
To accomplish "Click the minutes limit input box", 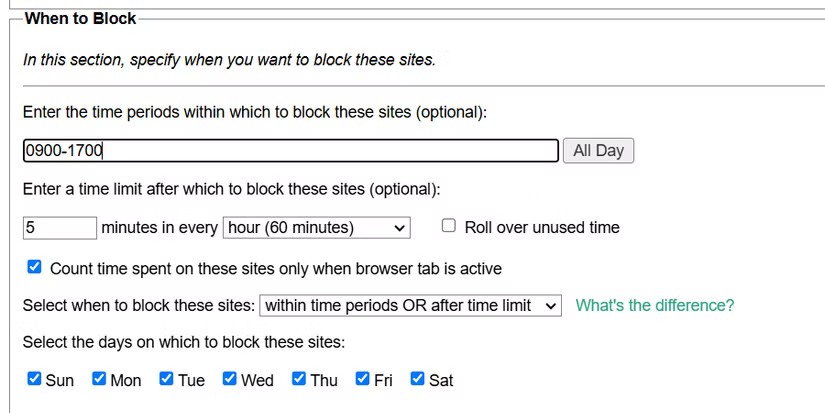I will [60, 228].
